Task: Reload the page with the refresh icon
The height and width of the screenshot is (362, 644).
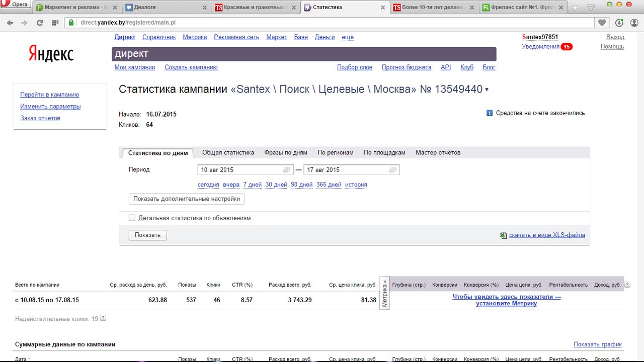Action: pos(40,23)
